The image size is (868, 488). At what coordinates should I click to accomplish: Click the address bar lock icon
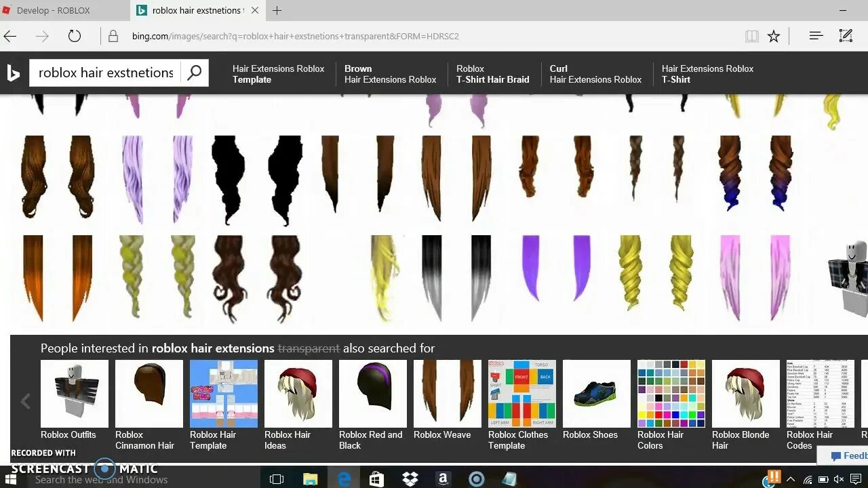(113, 37)
